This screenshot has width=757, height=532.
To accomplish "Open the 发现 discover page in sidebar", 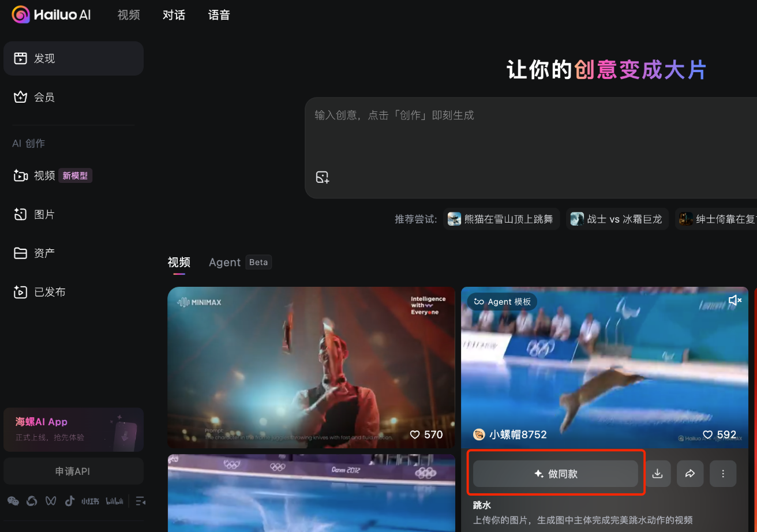I will pos(73,58).
